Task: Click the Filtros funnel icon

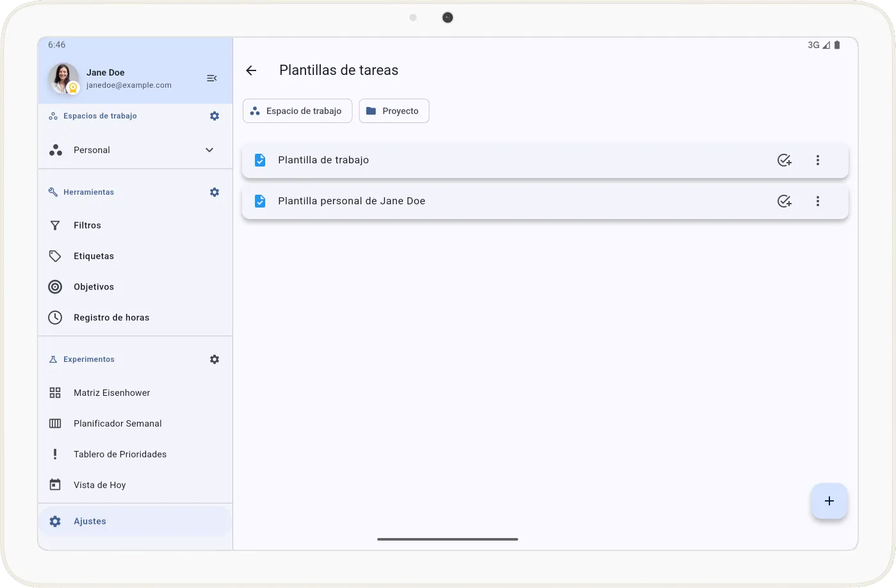Action: click(x=55, y=225)
